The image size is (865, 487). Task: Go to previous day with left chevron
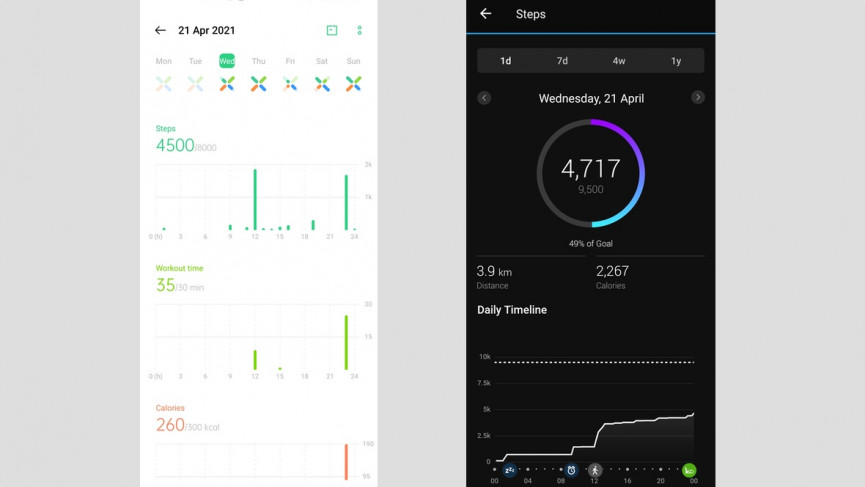[484, 98]
